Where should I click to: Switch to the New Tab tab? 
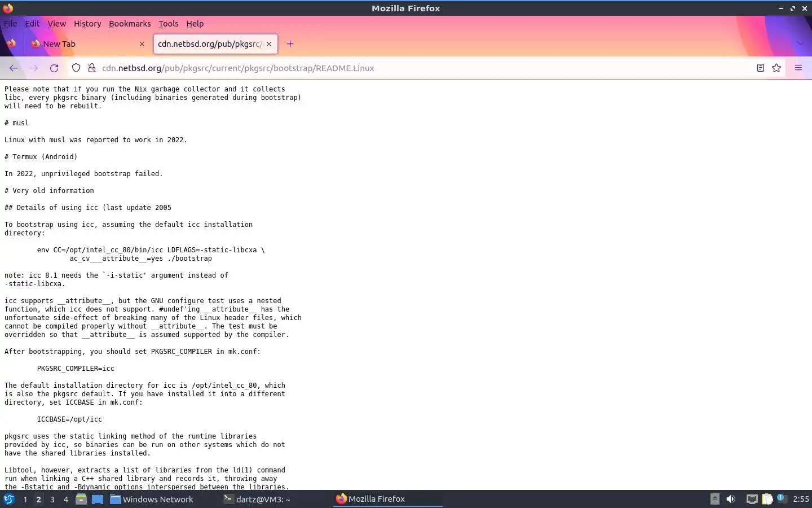click(x=88, y=44)
